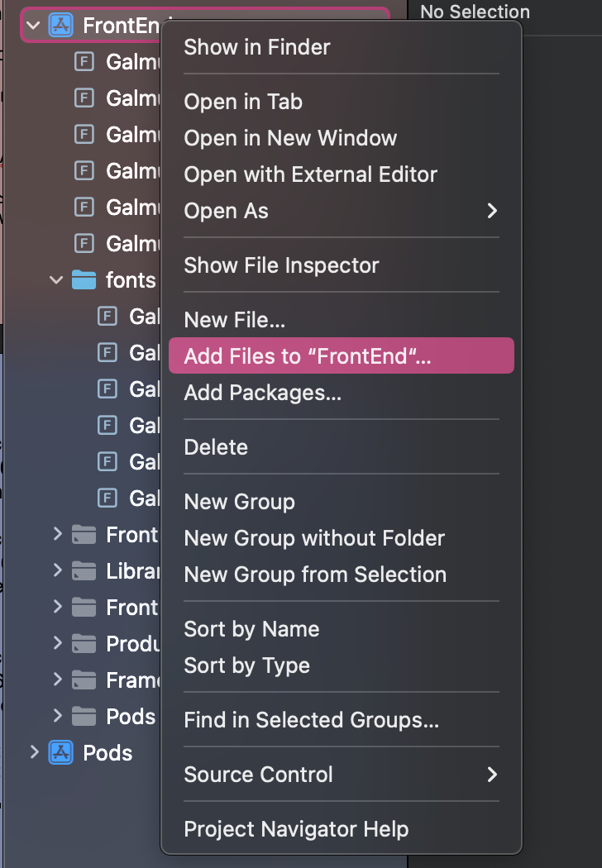Expand the Pods project at the bottom

(x=35, y=752)
